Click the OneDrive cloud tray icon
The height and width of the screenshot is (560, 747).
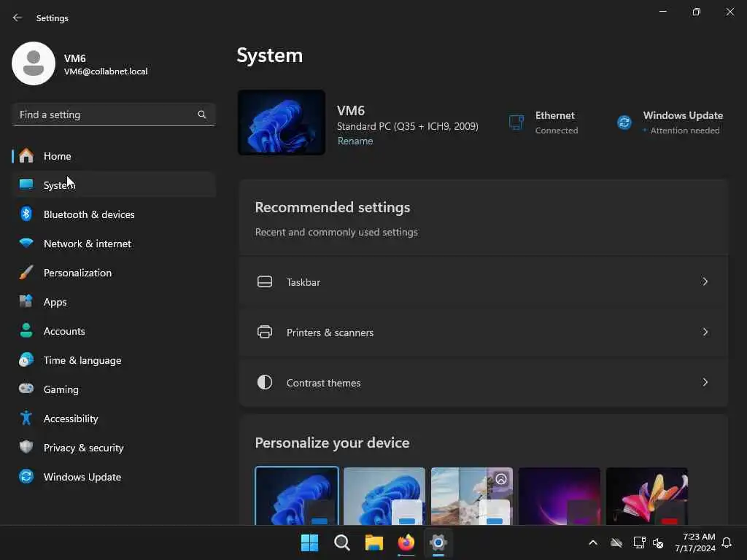click(x=616, y=542)
